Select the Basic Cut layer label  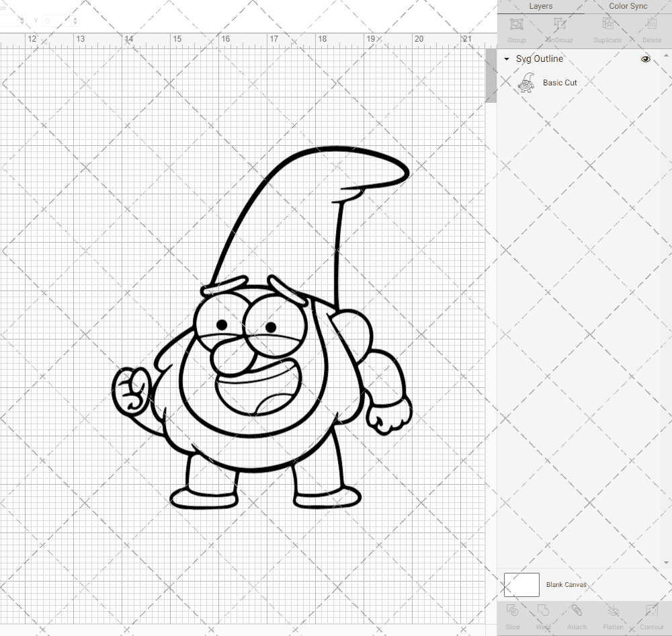point(560,82)
